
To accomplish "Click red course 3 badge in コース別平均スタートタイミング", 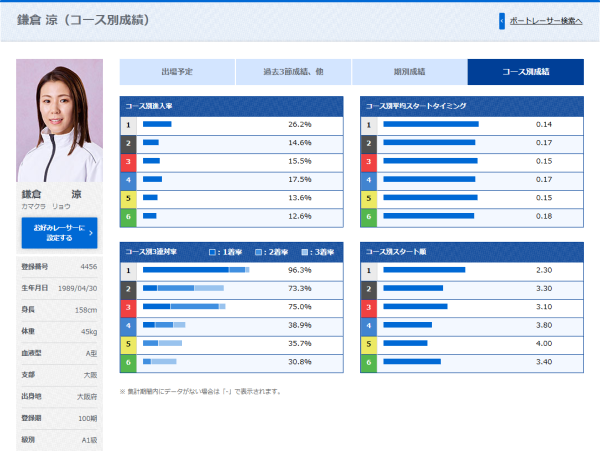I will click(x=369, y=162).
